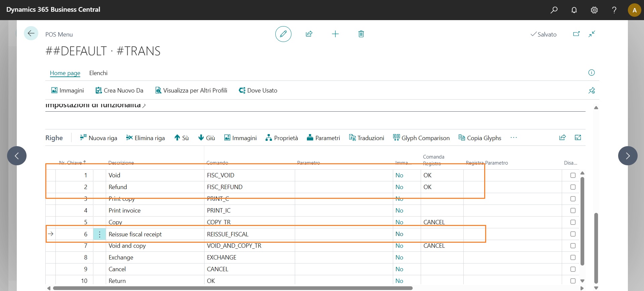Toggle the checkbox on Print invoice row
644x291 pixels.
[x=573, y=211]
